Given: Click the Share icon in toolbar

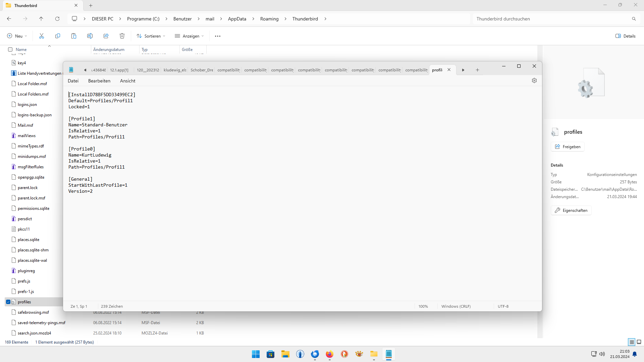Looking at the screenshot, I should (x=106, y=36).
